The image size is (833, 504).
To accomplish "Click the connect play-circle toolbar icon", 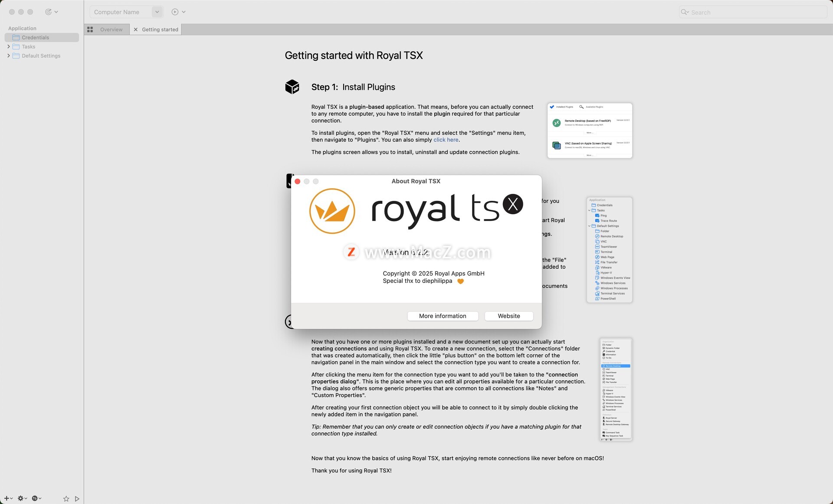I will tap(175, 12).
